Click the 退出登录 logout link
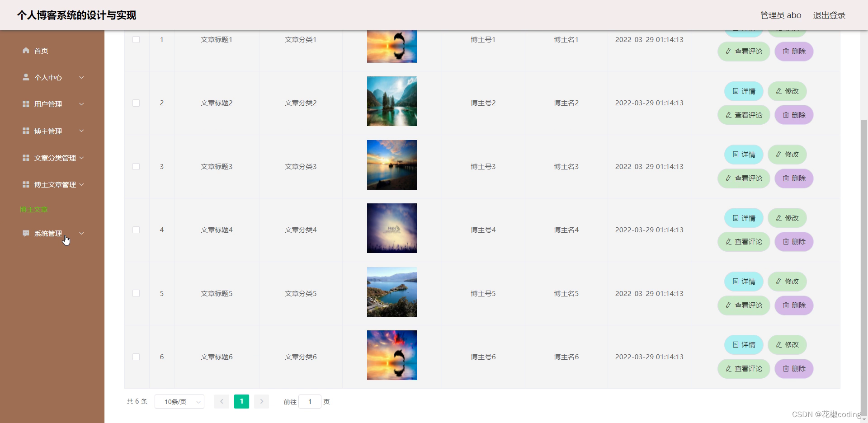This screenshot has width=868, height=423. point(829,15)
